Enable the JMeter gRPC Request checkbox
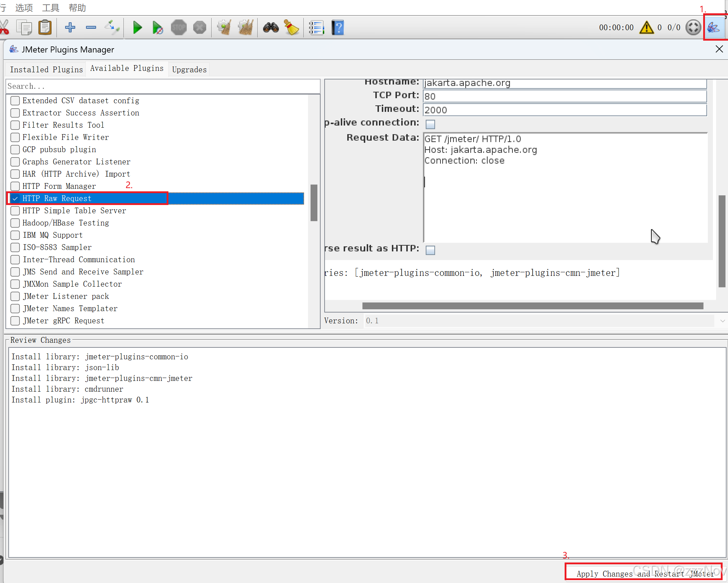Screen dimensions: 728x583 (x=15, y=321)
